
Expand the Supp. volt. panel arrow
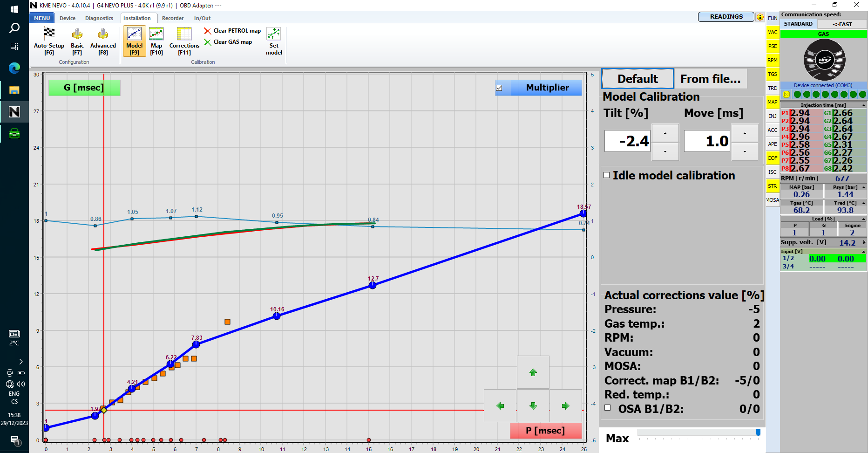click(x=864, y=242)
